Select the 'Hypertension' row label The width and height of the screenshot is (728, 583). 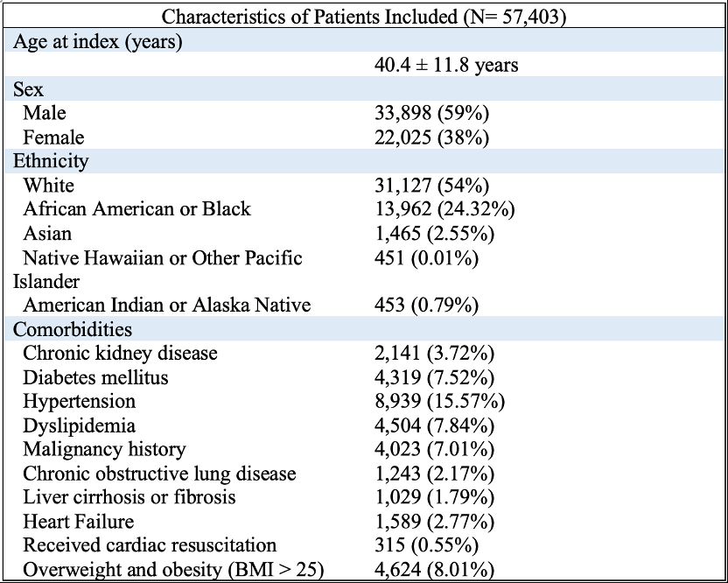[80, 401]
